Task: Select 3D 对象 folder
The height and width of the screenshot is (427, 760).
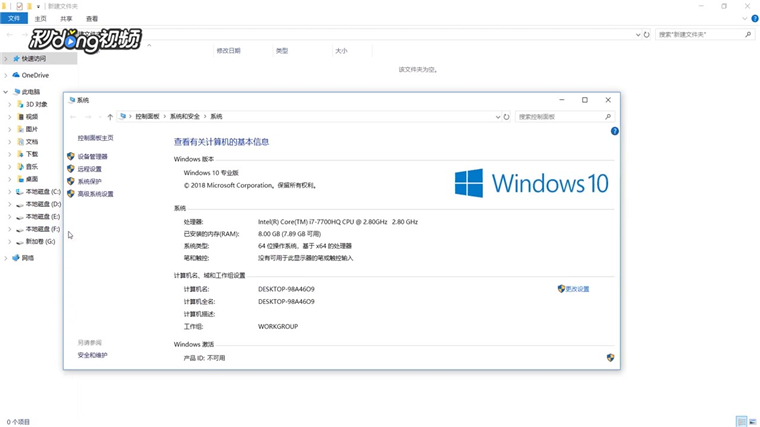Action: (x=36, y=104)
